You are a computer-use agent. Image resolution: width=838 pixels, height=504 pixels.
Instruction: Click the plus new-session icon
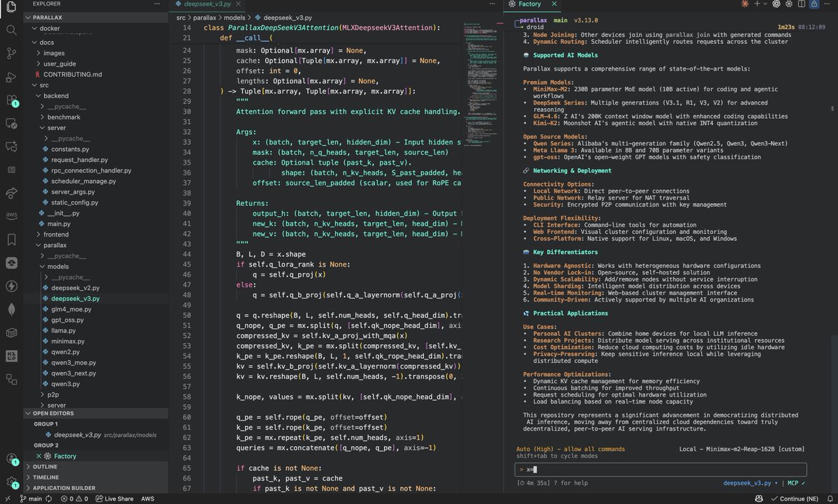point(758,4)
